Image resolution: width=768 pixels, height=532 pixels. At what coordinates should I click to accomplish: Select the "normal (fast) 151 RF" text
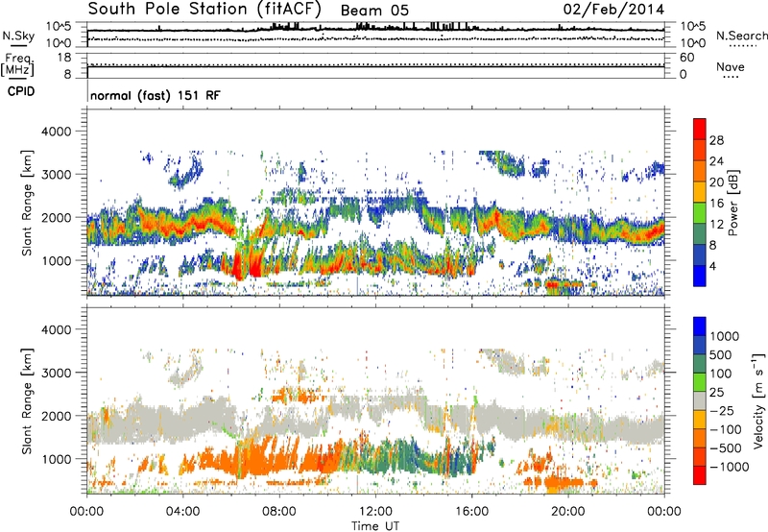coord(156,95)
